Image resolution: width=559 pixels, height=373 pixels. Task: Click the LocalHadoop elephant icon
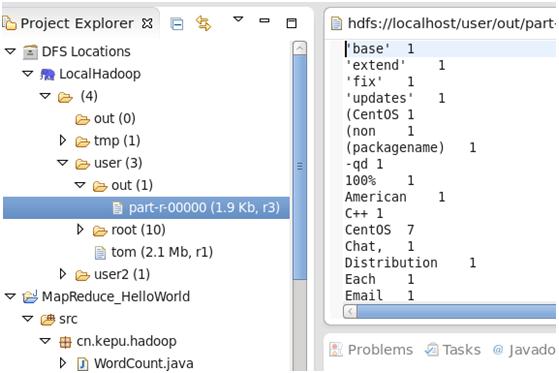[47, 75]
